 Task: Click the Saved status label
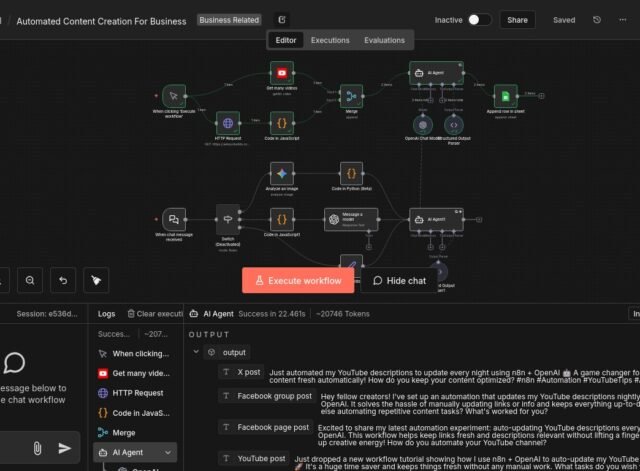click(x=564, y=20)
